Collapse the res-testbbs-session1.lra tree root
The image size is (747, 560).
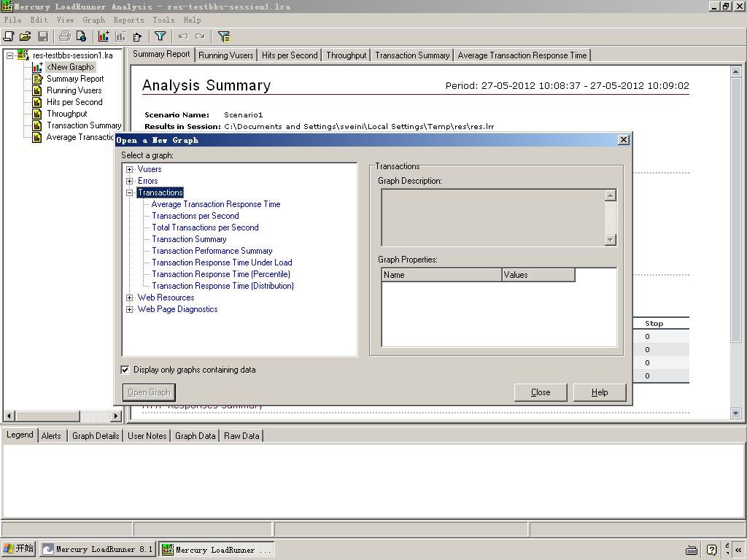(9, 55)
